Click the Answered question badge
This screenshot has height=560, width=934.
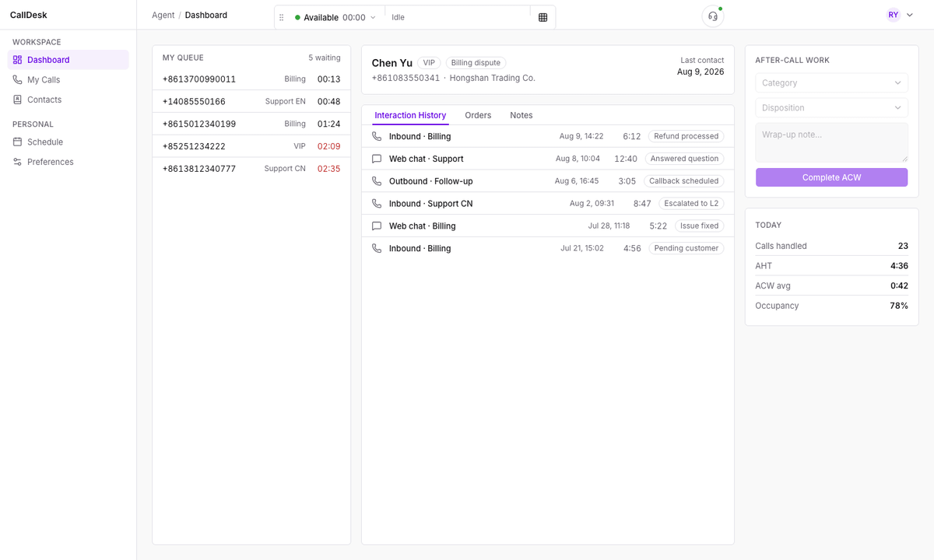pyautogui.click(x=685, y=159)
